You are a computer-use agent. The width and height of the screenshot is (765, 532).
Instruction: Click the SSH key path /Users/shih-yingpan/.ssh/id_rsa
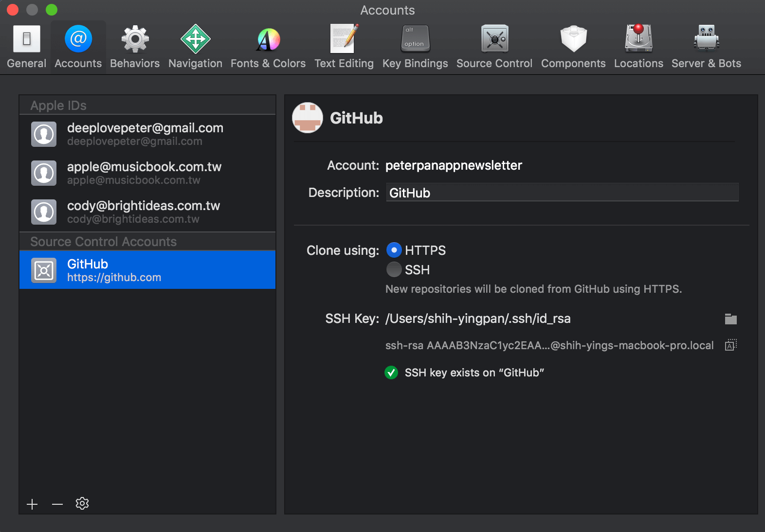click(x=478, y=319)
